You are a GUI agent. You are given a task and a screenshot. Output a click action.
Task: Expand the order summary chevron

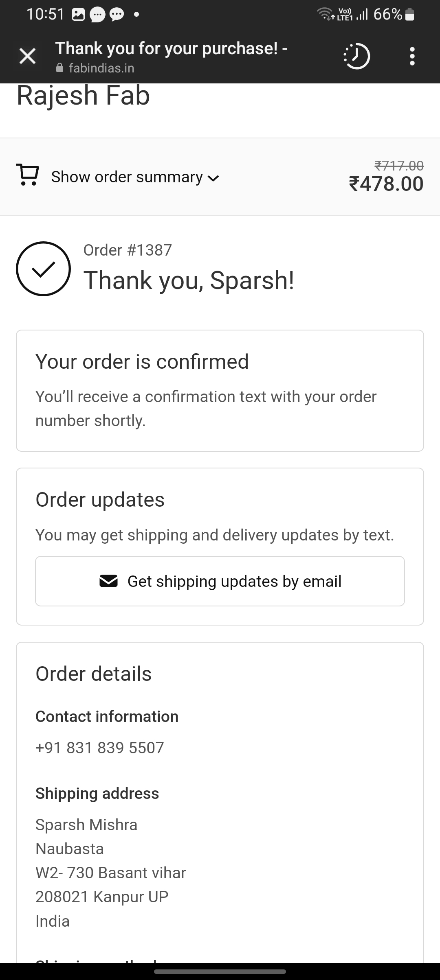(x=213, y=178)
